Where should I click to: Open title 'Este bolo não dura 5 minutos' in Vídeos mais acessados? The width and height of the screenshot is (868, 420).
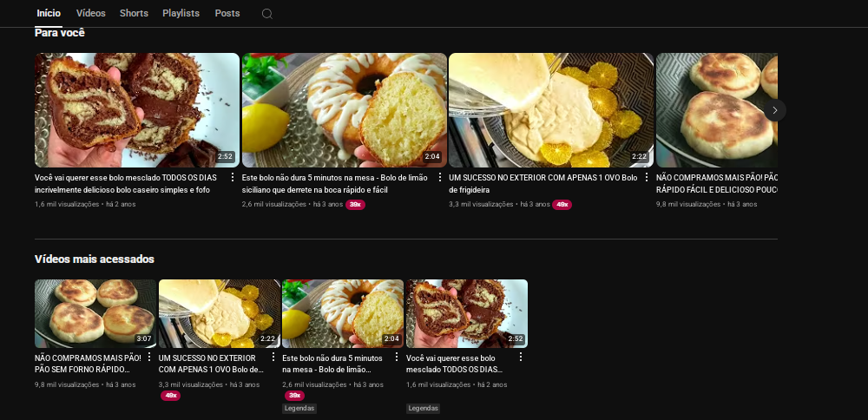[x=332, y=364]
